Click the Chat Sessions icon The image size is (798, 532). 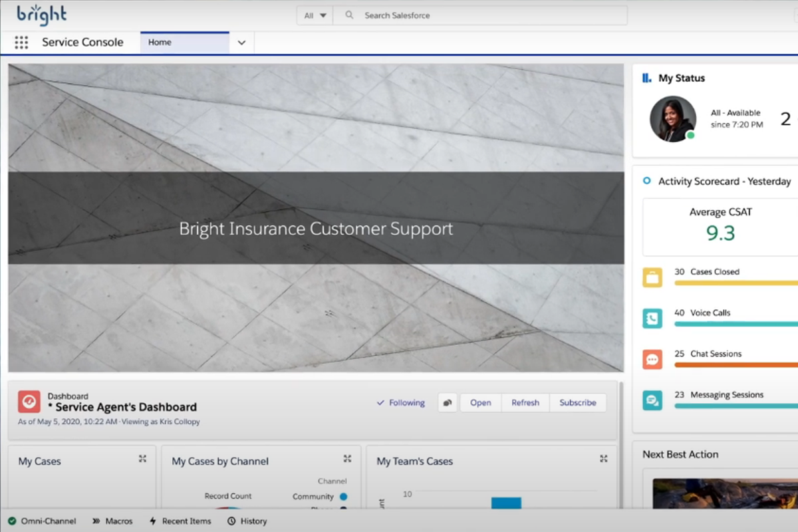click(652, 360)
